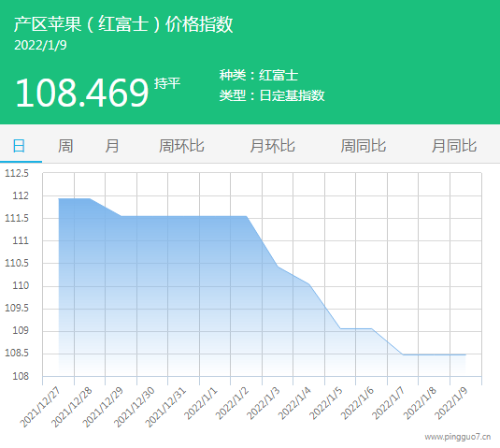Click the 2022/1/7 date label
This screenshot has width=500, height=448.
click(389, 403)
